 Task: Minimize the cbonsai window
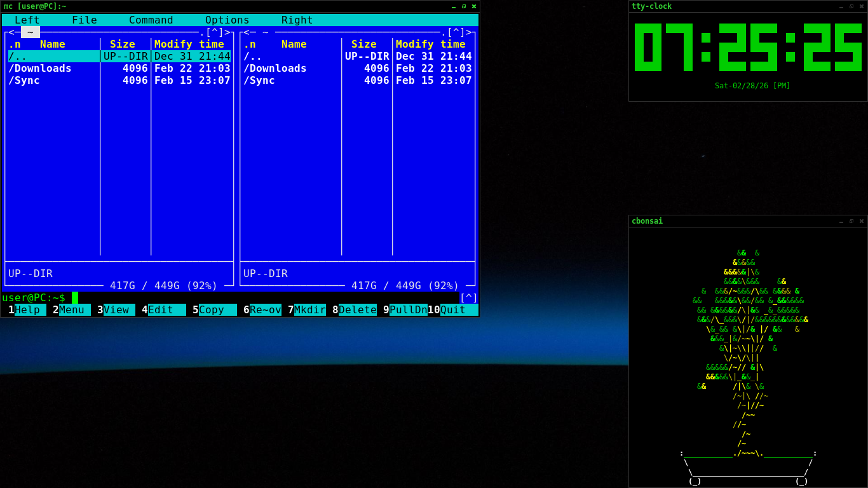(x=841, y=221)
